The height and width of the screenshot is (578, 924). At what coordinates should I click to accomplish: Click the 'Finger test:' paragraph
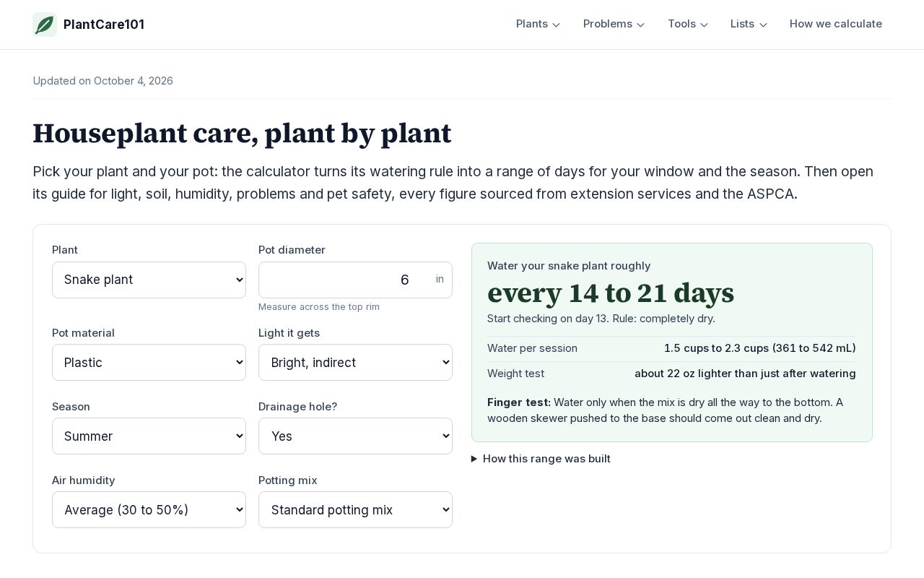(671, 410)
